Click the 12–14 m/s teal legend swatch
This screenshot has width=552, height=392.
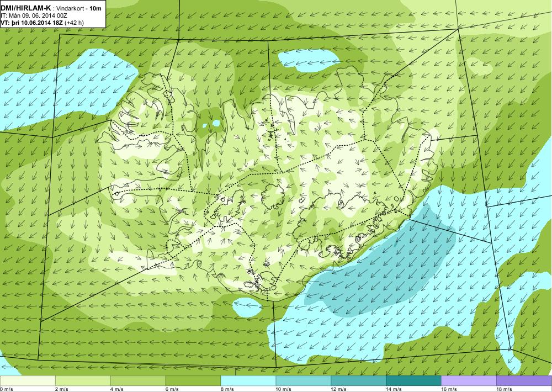358,381
